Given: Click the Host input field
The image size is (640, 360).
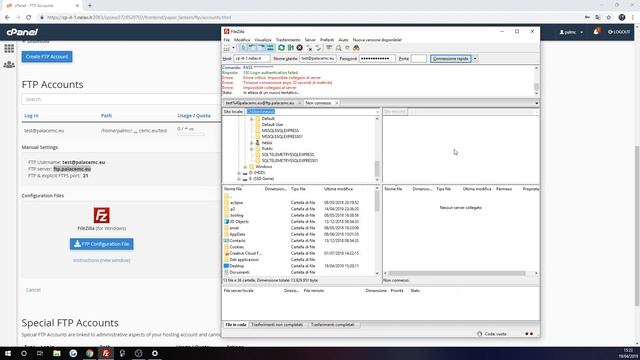Looking at the screenshot, I should (x=251, y=59).
